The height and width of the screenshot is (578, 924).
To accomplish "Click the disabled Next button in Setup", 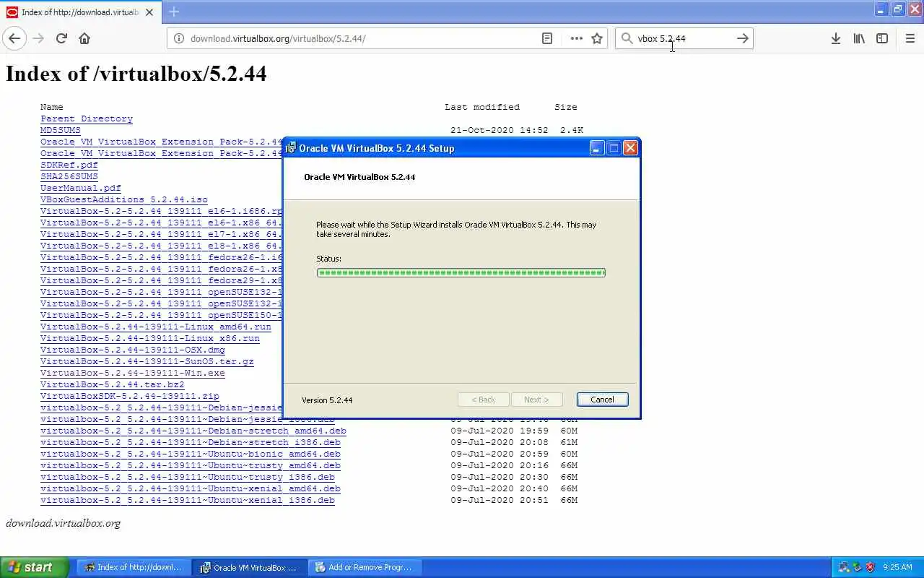I will click(x=536, y=400).
